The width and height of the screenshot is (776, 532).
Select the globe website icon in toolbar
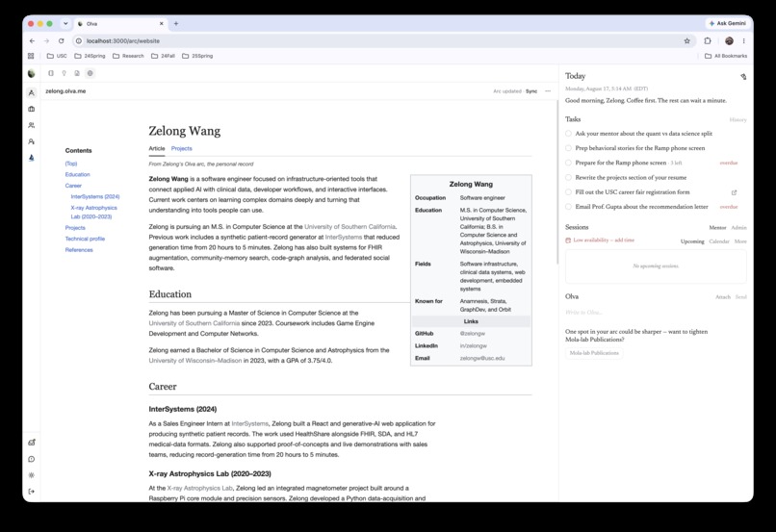pos(91,73)
